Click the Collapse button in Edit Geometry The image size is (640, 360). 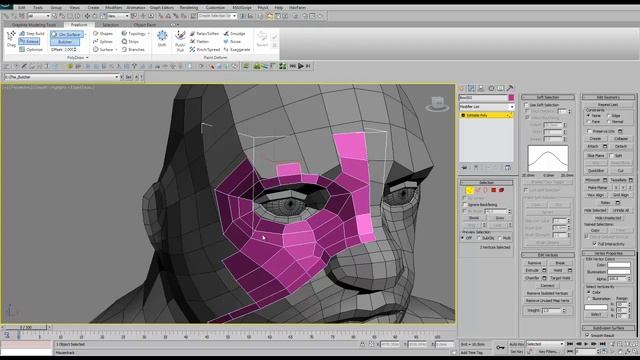(x=621, y=138)
